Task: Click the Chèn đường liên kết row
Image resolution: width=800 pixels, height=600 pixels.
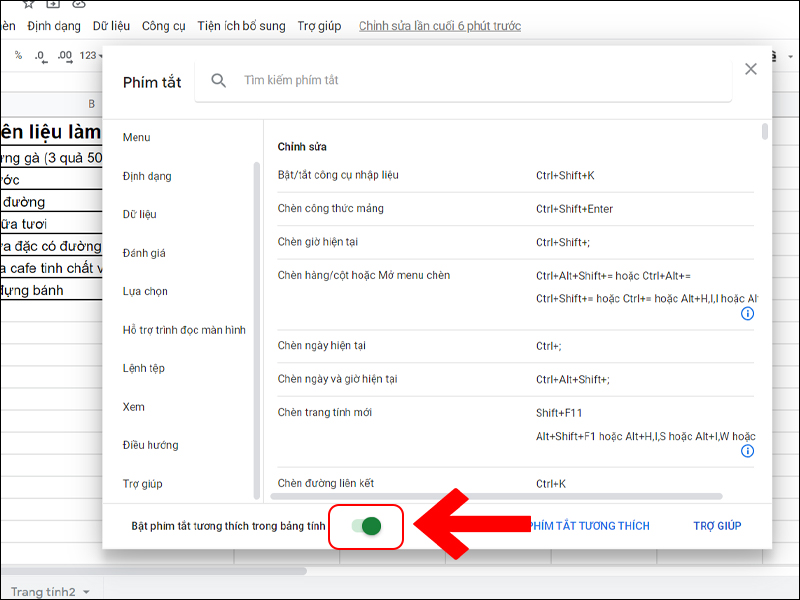Action: tap(515, 484)
